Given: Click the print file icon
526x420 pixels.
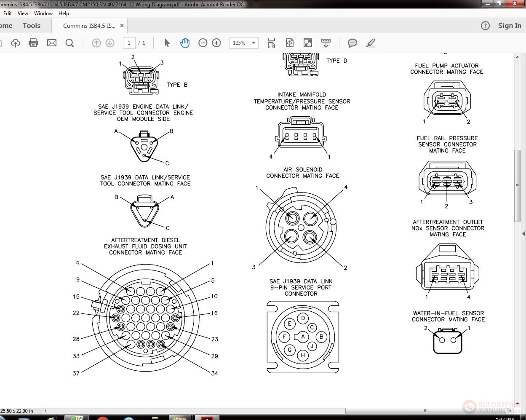Looking at the screenshot, I should click(33, 43).
